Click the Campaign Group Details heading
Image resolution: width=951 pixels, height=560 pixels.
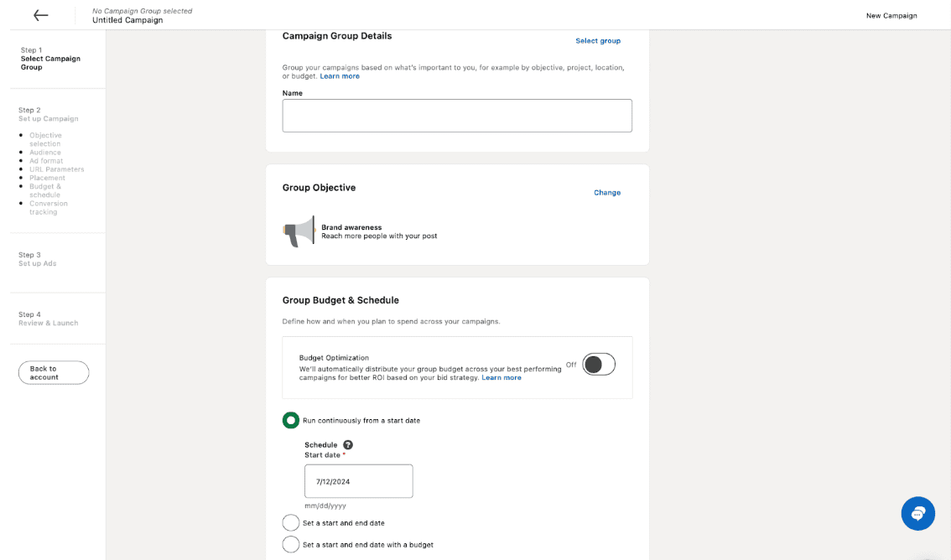pyautogui.click(x=336, y=36)
